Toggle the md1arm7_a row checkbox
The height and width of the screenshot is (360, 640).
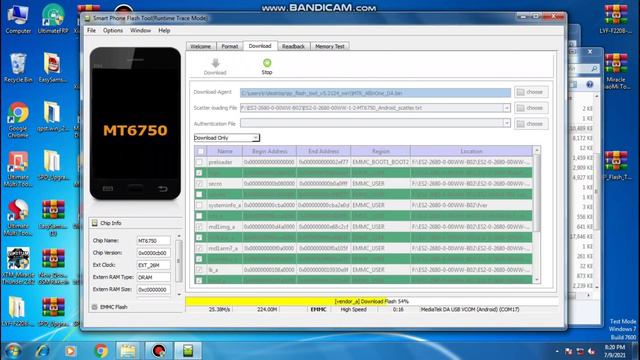[199, 248]
